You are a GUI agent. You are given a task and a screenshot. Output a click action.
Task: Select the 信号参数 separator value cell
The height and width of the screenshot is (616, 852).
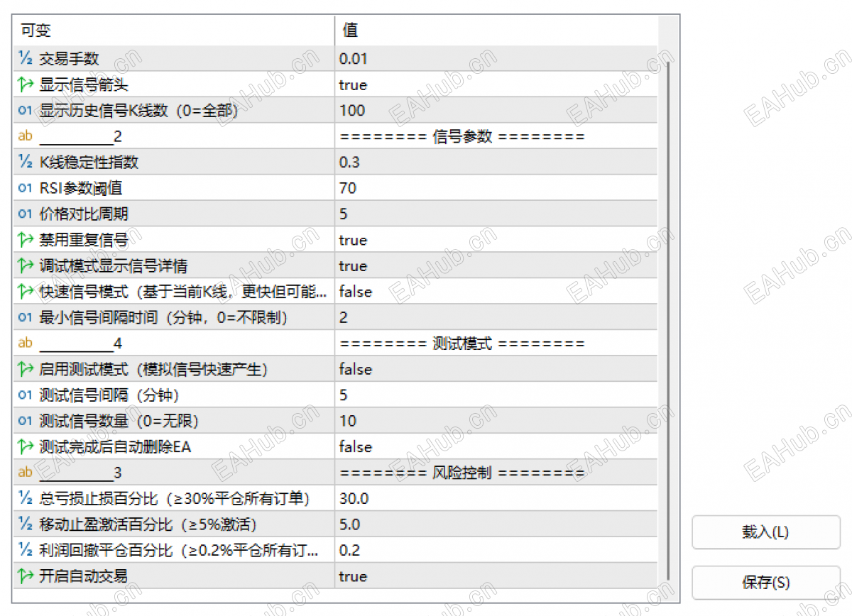pyautogui.click(x=496, y=136)
